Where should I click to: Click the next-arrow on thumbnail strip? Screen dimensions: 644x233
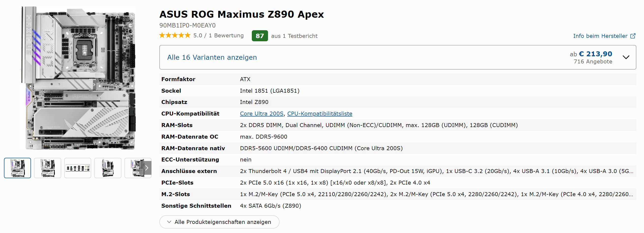pyautogui.click(x=147, y=168)
